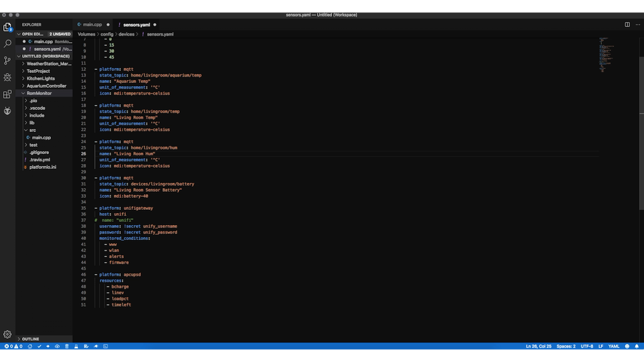Image resolution: width=644 pixels, height=362 pixels.
Task: Select the sensors.yaml editor tab
Action: (136, 25)
